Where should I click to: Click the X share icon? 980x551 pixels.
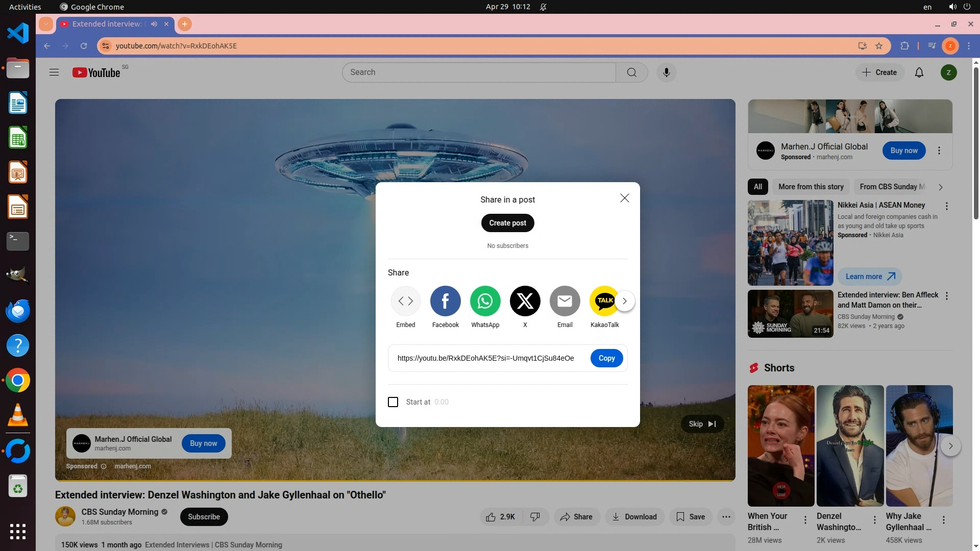[525, 301]
